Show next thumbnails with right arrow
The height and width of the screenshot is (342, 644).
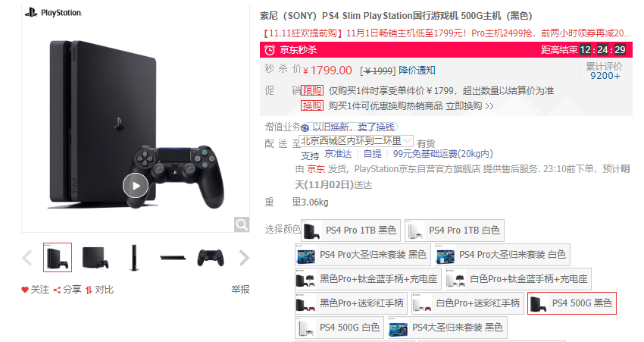[x=244, y=258]
